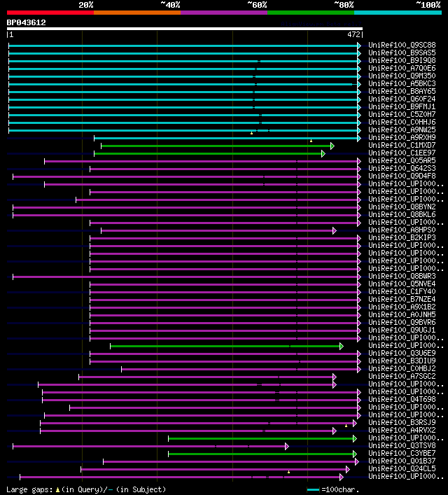Select label UniRef100_Q3U6E9
448x495 pixels.
[x=402, y=353]
